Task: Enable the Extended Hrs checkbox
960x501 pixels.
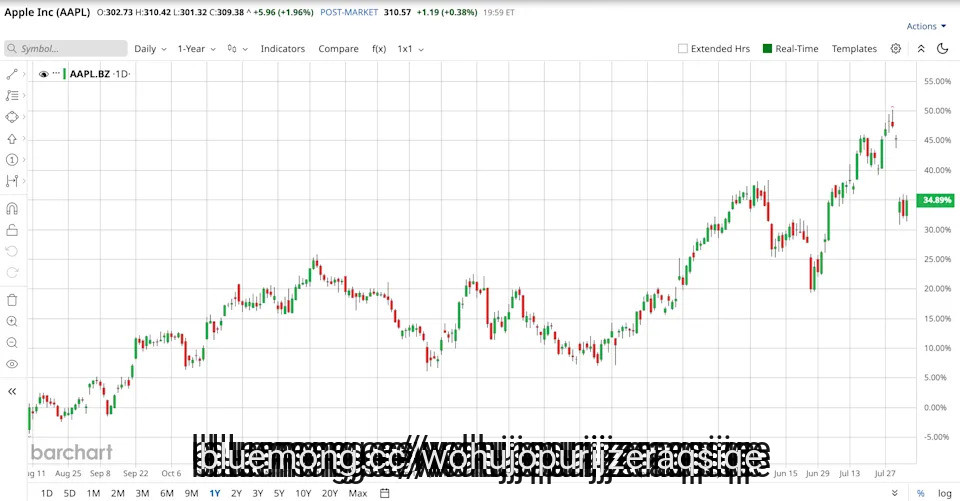Action: pyautogui.click(x=683, y=48)
